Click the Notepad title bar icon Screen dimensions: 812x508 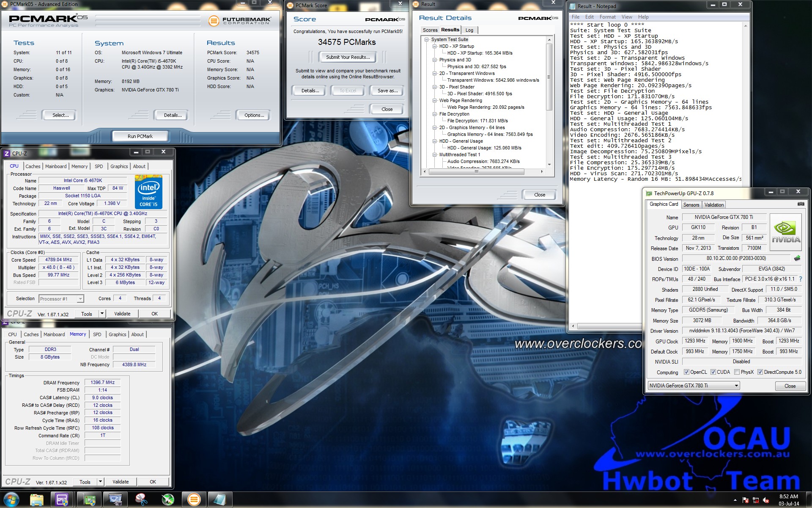click(573, 6)
